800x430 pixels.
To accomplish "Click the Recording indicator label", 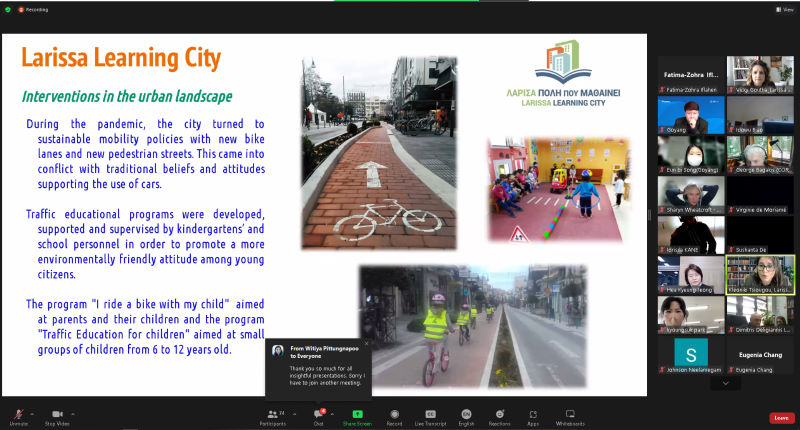I will coord(35,8).
